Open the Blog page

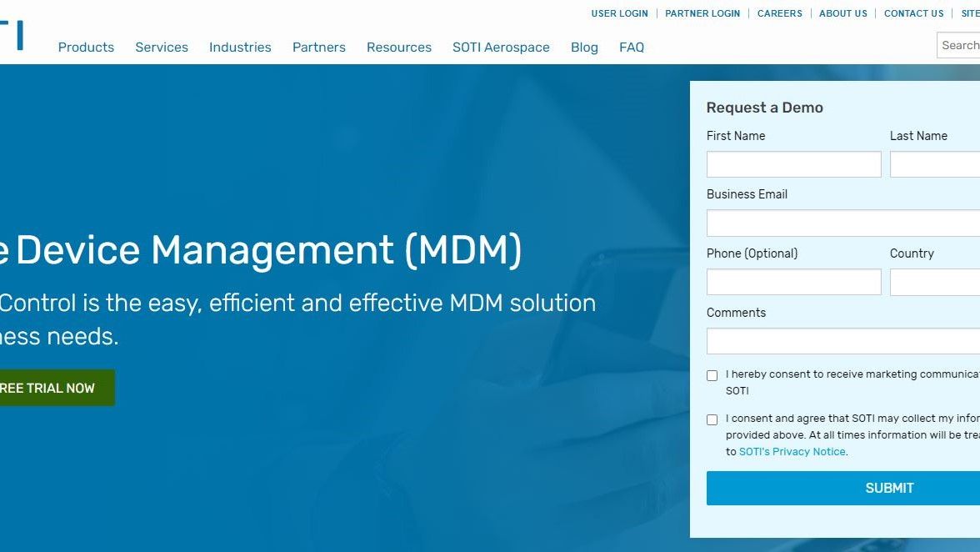coord(584,48)
